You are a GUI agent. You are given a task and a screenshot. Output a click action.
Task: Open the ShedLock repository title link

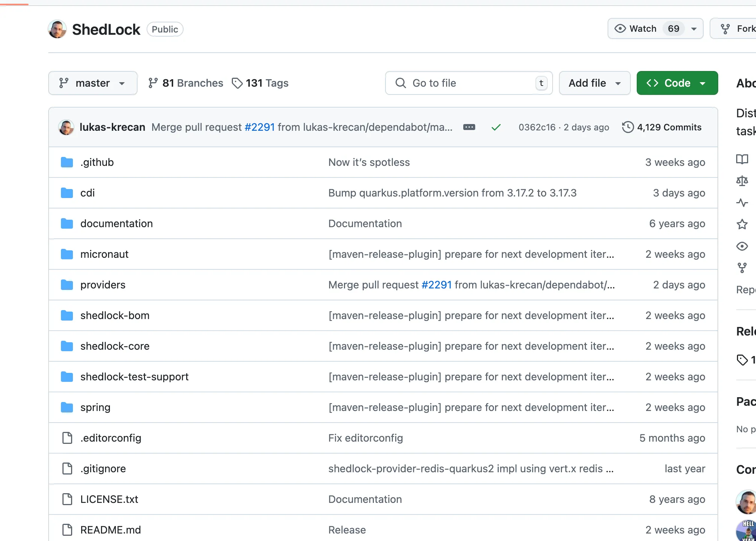pyautogui.click(x=106, y=29)
